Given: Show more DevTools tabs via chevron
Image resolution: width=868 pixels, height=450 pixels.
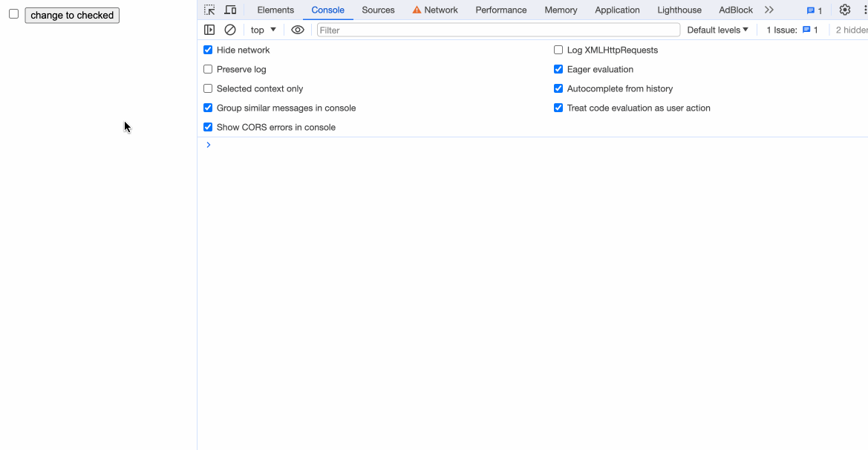Looking at the screenshot, I should 769,10.
